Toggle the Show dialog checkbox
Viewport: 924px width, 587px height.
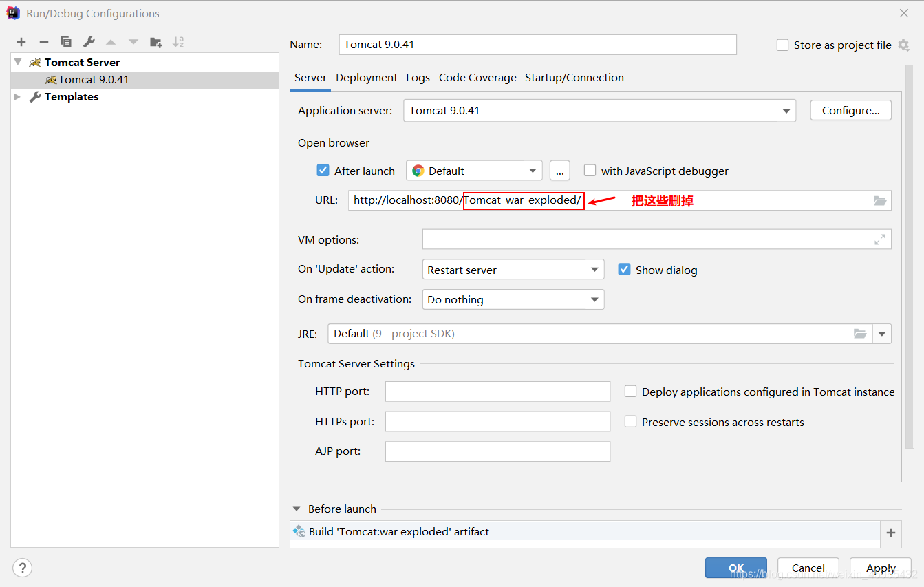pos(624,270)
